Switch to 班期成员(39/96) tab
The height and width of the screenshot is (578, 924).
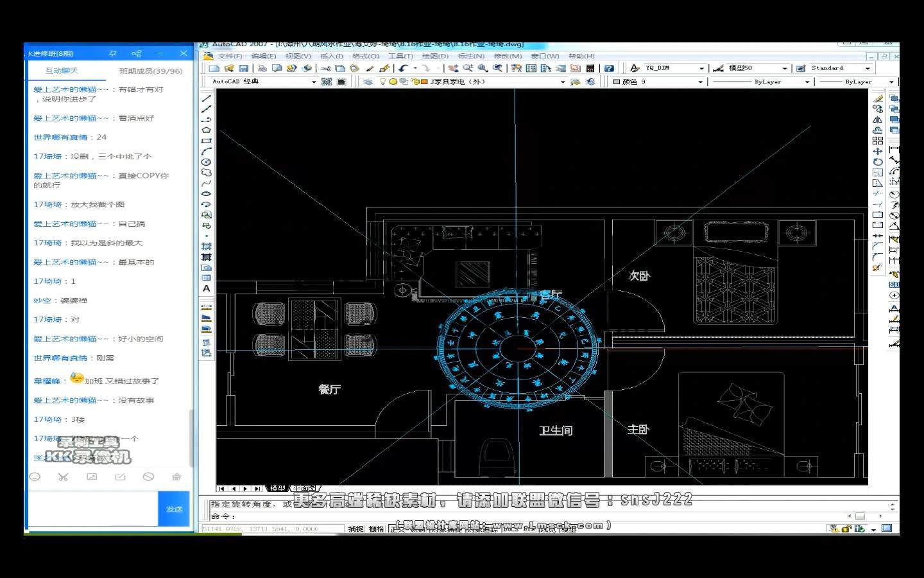point(151,71)
